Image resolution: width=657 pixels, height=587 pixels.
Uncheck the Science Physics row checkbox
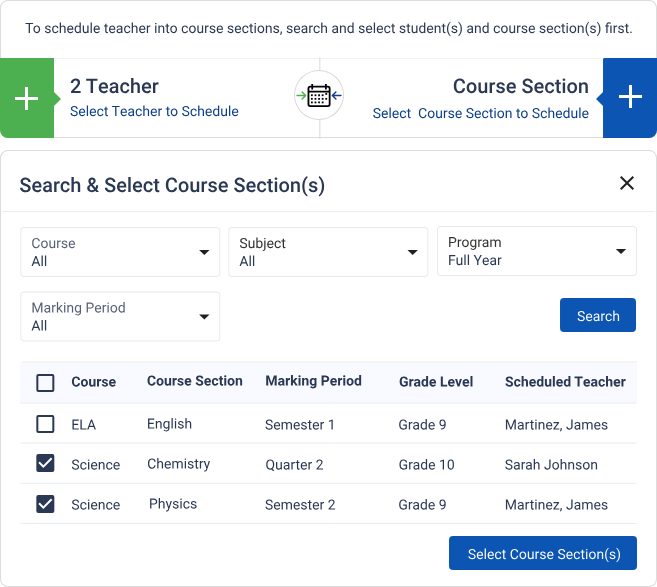[45, 504]
